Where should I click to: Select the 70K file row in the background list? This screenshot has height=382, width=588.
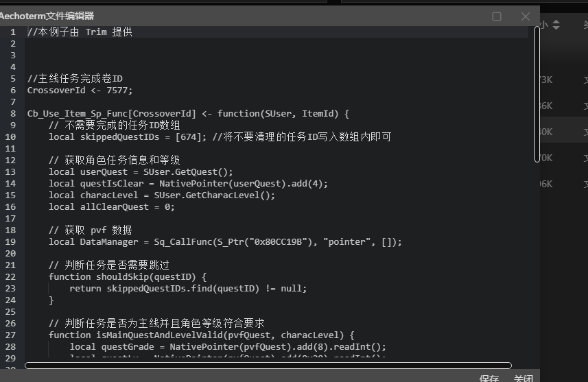563,158
